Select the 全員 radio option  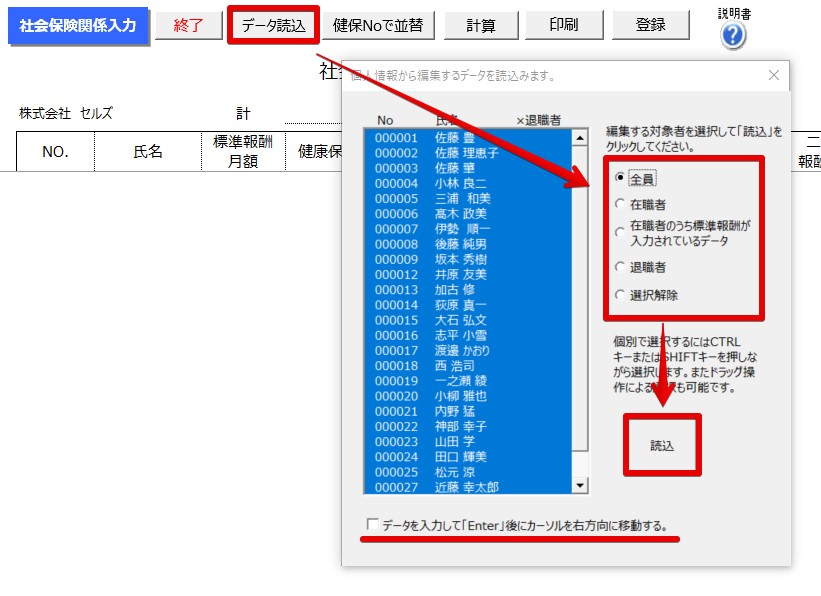tap(621, 180)
